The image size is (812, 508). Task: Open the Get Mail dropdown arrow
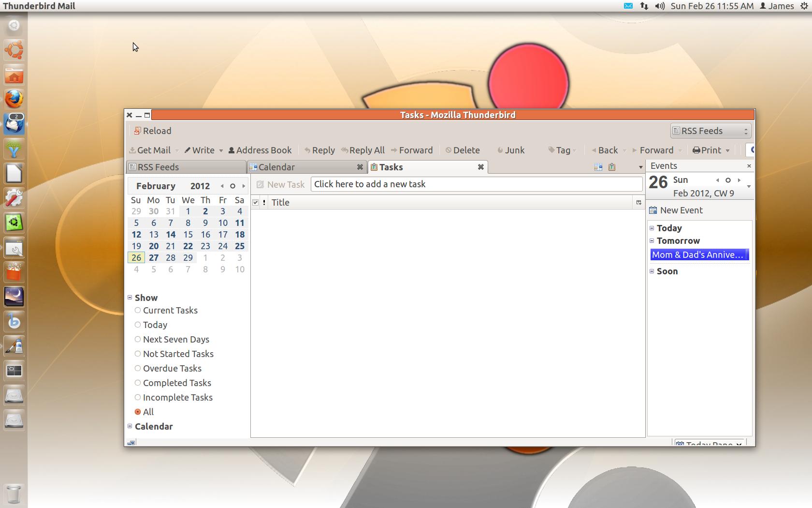[177, 150]
